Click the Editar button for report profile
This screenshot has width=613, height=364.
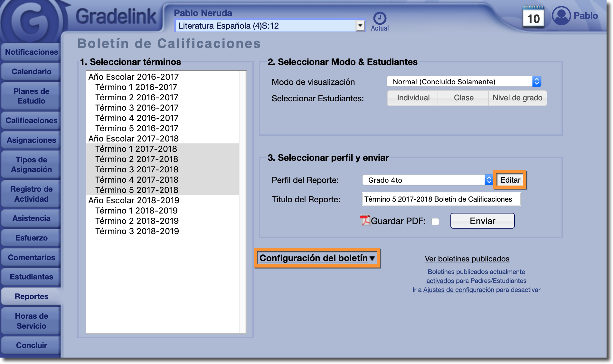[510, 180]
